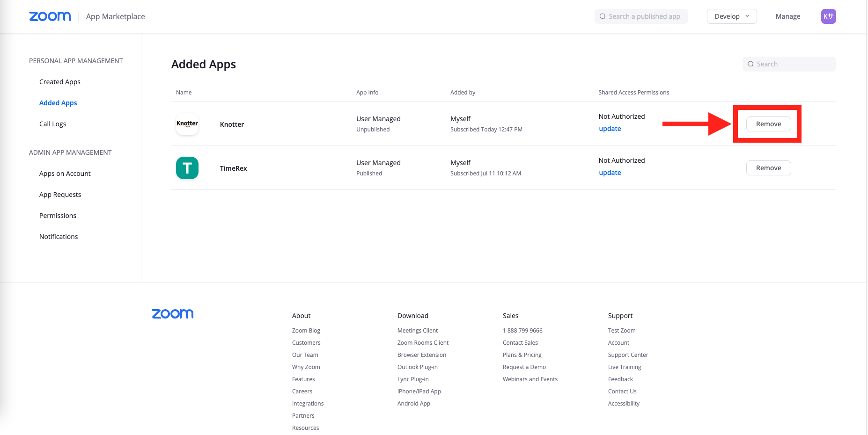Update Knotter shared access permissions
Image resolution: width=868 pixels, height=435 pixels.
coord(610,129)
